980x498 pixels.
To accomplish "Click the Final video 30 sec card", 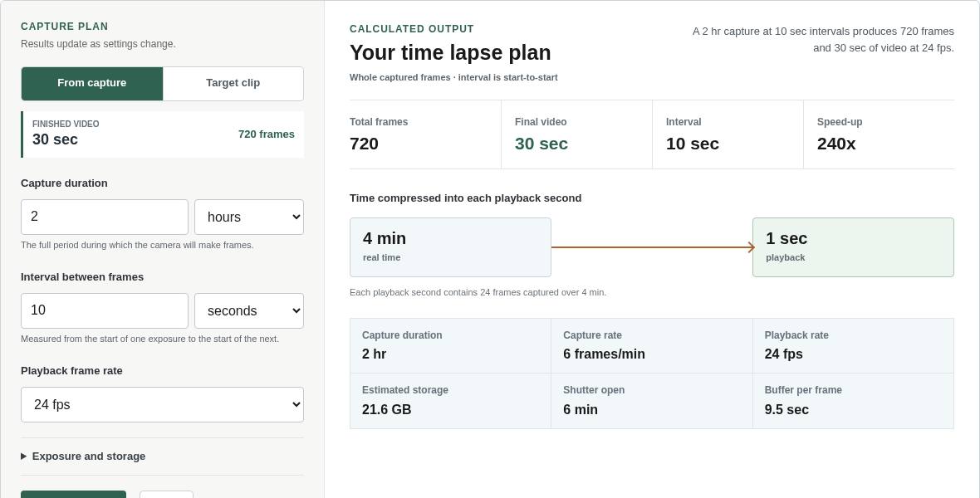I will tap(576, 134).
